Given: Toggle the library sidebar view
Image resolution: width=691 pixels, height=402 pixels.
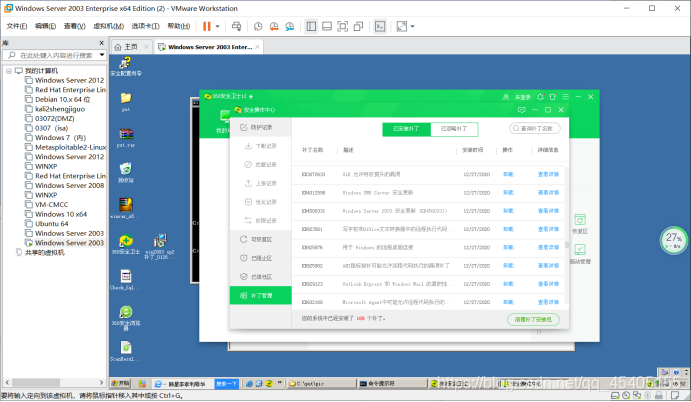Looking at the screenshot, I should pyautogui.click(x=311, y=26).
